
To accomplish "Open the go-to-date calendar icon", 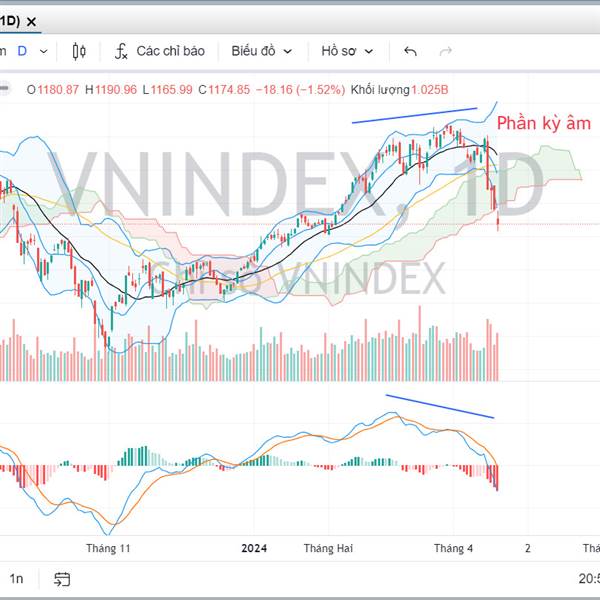I will pyautogui.click(x=62, y=579).
